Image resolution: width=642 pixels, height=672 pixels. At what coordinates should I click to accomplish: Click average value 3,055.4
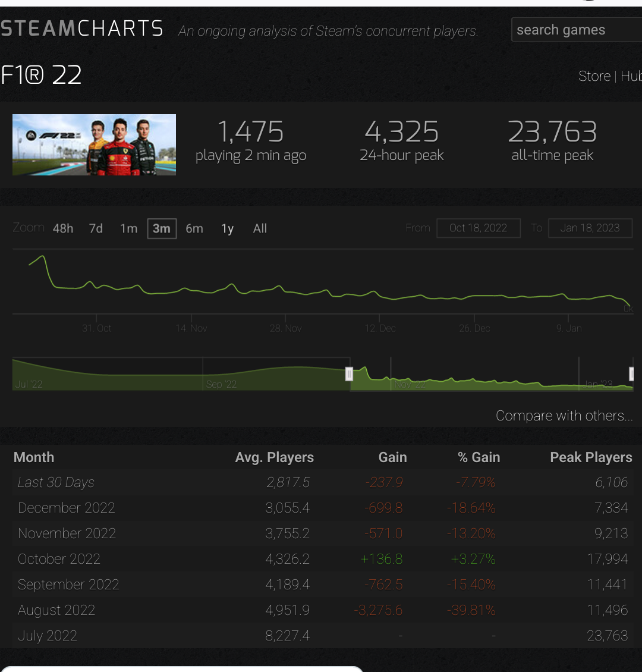click(x=287, y=508)
